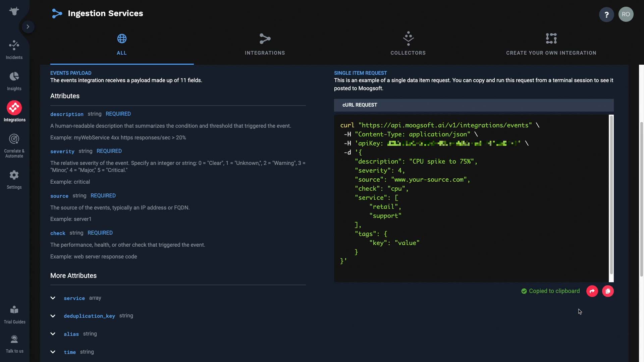The height and width of the screenshot is (362, 644).
Task: Click the check attribute name
Action: pyautogui.click(x=58, y=233)
